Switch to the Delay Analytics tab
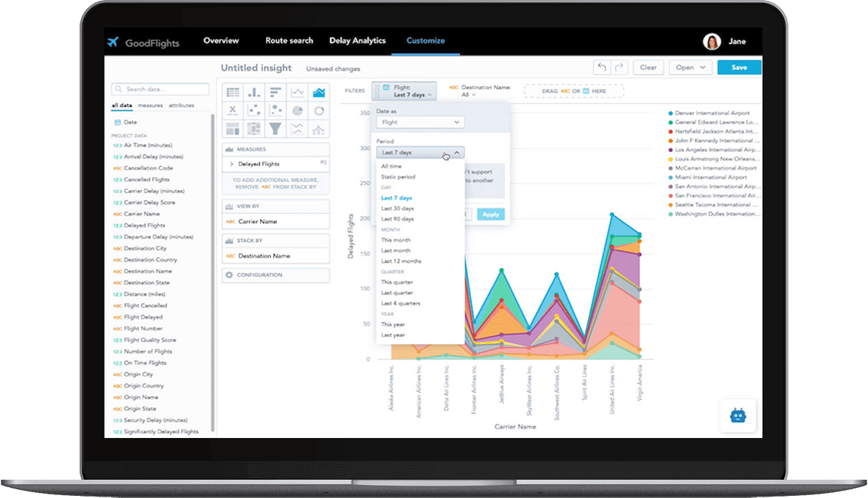Viewport: 868px width, 498px height. pyautogui.click(x=357, y=41)
